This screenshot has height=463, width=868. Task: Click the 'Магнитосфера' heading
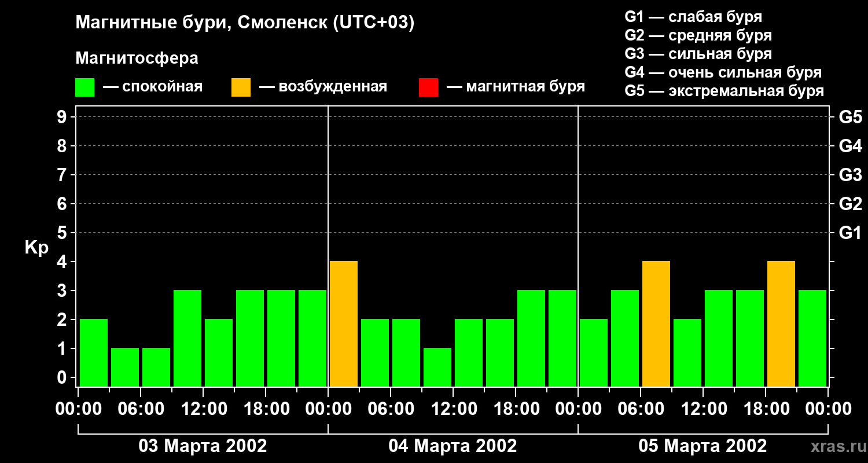click(x=137, y=58)
